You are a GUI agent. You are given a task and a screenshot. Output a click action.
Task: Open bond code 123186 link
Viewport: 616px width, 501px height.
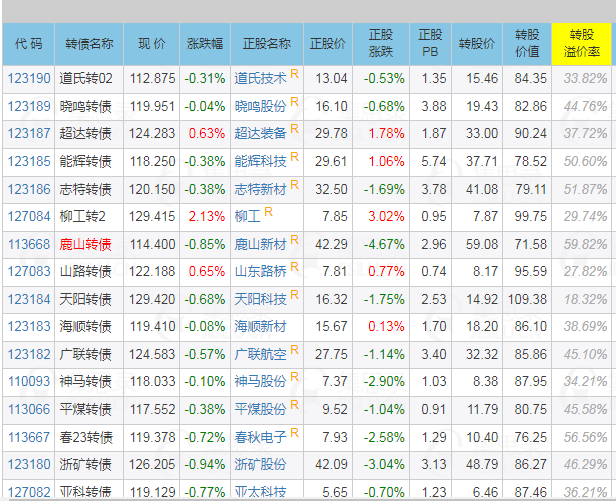tap(29, 189)
